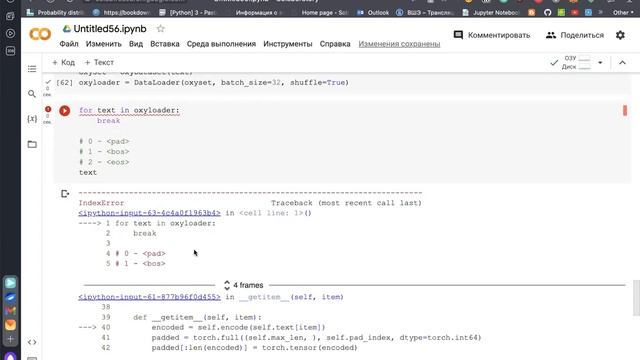Add a text cell with + Текст
Viewport: 640px width, 360px height.
tap(99, 62)
